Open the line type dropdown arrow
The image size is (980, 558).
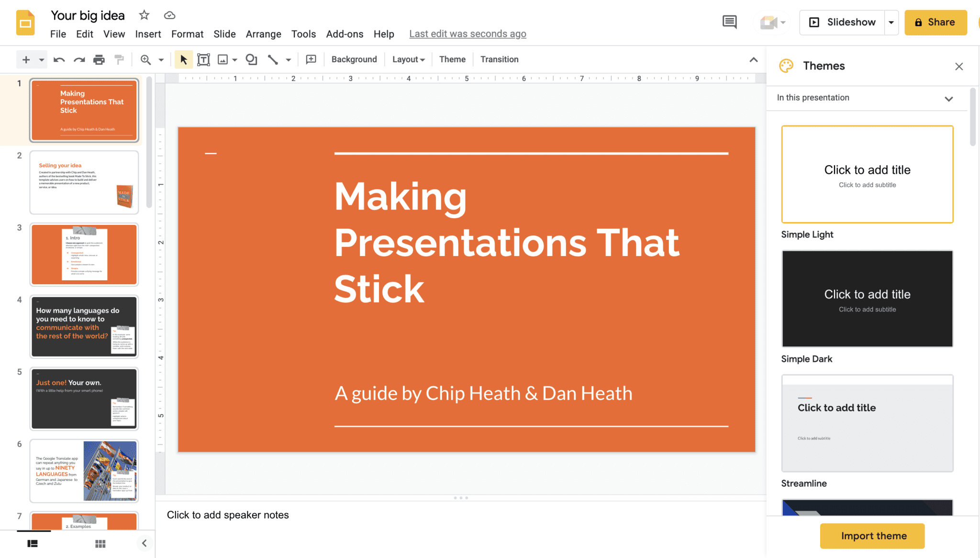tap(289, 60)
